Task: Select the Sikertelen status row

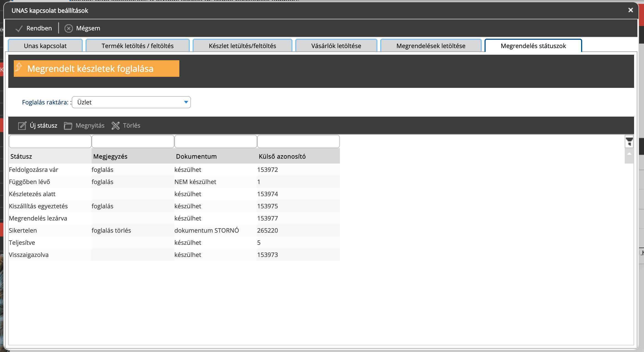Action: (x=174, y=230)
